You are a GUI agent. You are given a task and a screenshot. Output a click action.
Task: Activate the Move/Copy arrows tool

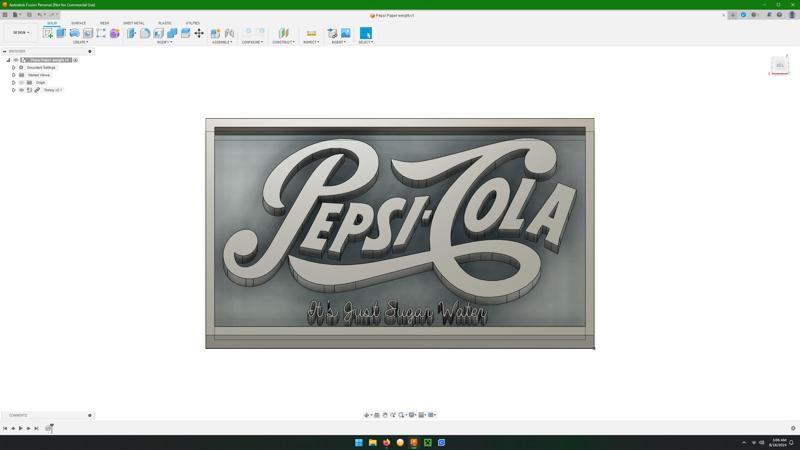(199, 33)
